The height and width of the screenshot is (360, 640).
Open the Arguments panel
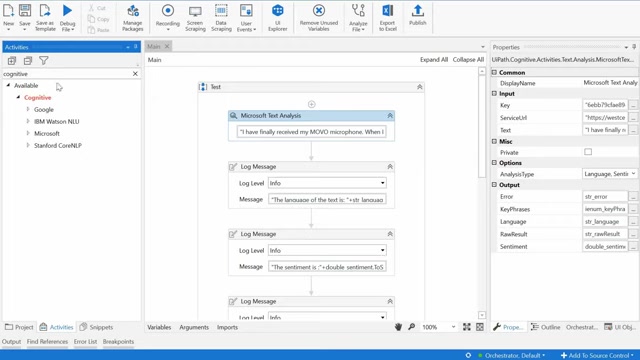pos(194,327)
